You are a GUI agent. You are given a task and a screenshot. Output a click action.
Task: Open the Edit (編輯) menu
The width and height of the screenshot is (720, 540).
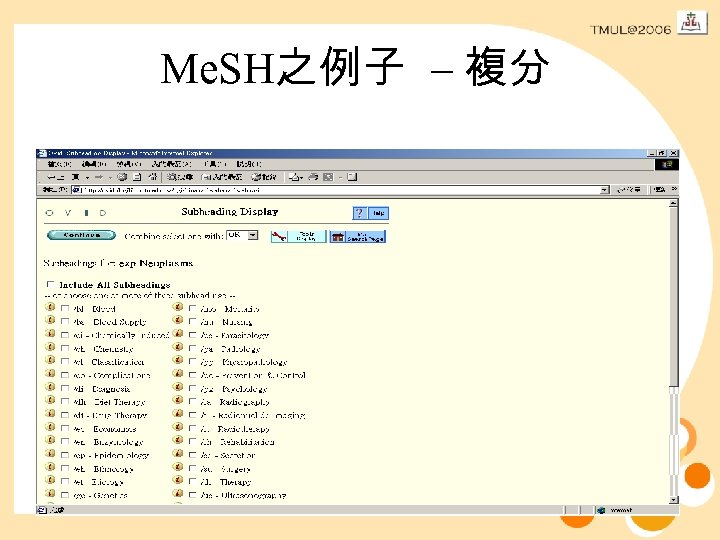pyautogui.click(x=94, y=164)
